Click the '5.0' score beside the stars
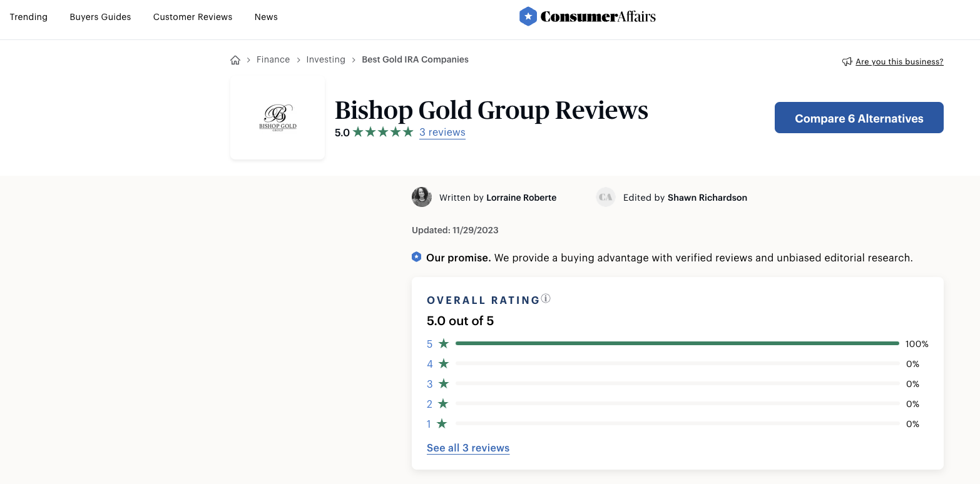This screenshot has width=980, height=484. (342, 133)
